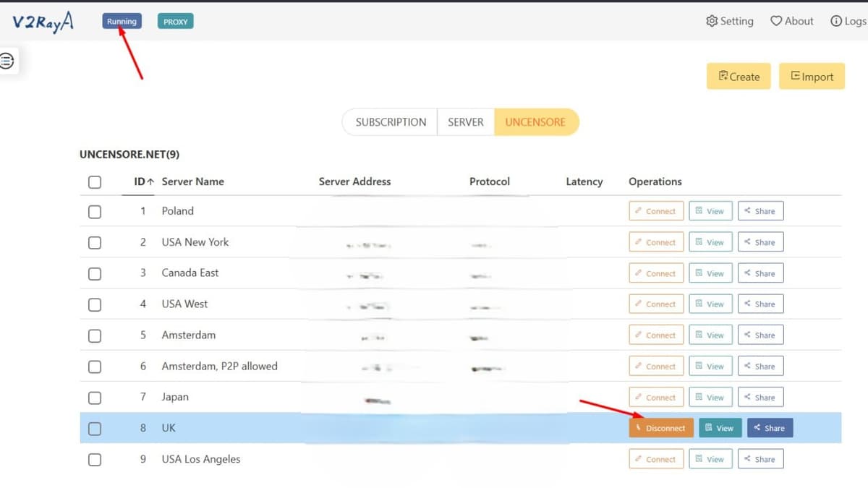
Task: Tick the checkbox for Poland
Action: (94, 212)
